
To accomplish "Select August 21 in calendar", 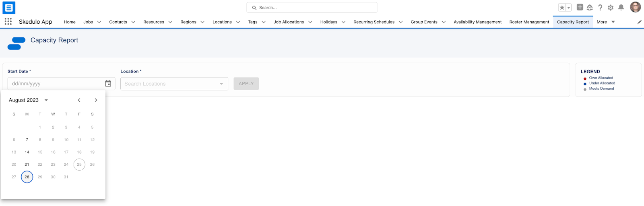I will (27, 165).
